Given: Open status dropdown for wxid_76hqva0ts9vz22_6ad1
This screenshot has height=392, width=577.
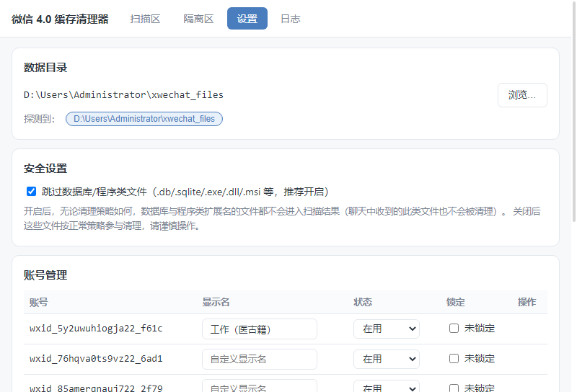Looking at the screenshot, I should 387,359.
